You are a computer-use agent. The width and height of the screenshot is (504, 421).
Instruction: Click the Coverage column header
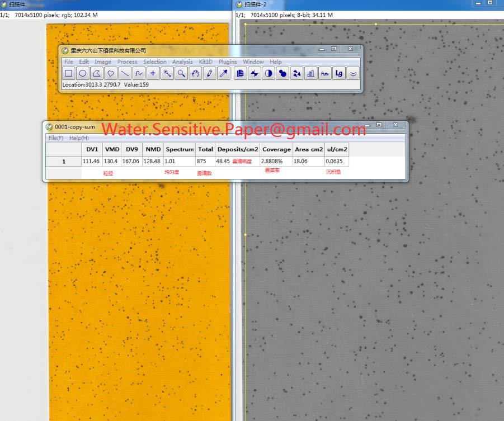coord(276,149)
